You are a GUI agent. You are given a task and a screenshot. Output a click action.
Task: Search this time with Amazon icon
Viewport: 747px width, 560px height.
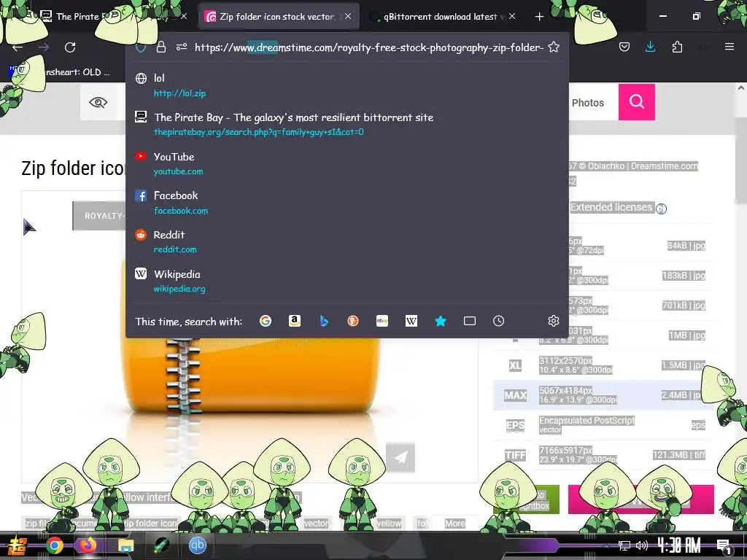[295, 321]
